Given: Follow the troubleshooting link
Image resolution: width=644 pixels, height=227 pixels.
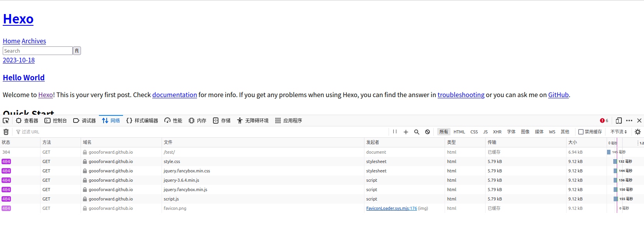Looking at the screenshot, I should (x=461, y=95).
